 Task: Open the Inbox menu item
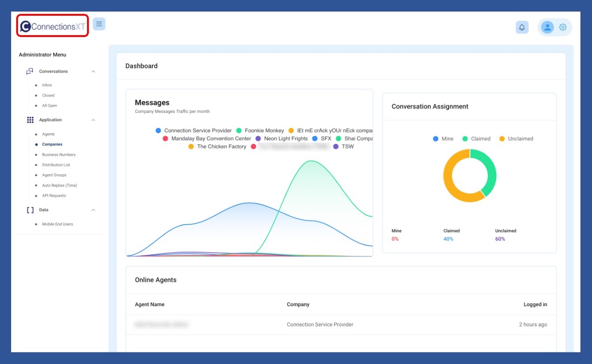tap(47, 85)
